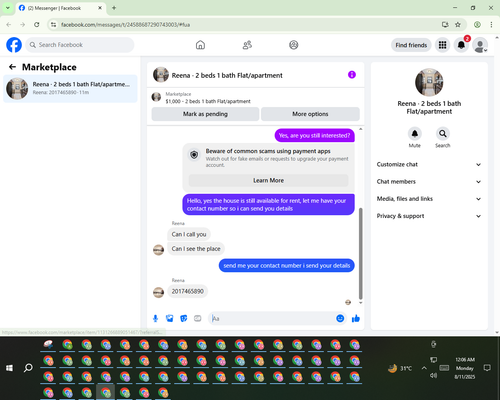Screen dimensions: 500x400
Task: Click the chat scrollbar thumb
Action: tap(360, 253)
